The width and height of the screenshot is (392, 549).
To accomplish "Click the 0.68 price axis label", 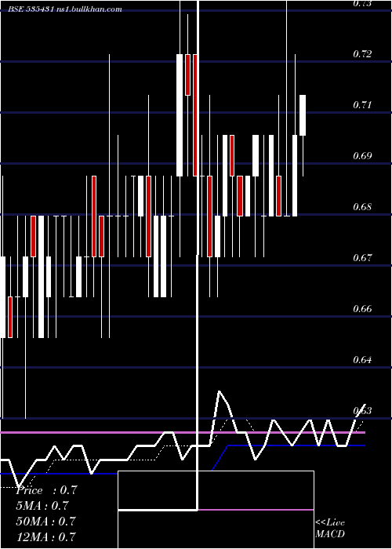I will 362,206.
